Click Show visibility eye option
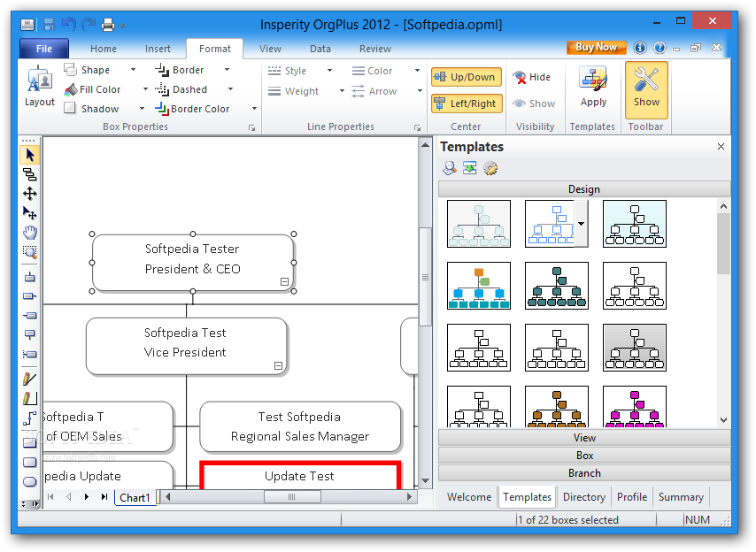This screenshot has width=756, height=552. (x=533, y=103)
